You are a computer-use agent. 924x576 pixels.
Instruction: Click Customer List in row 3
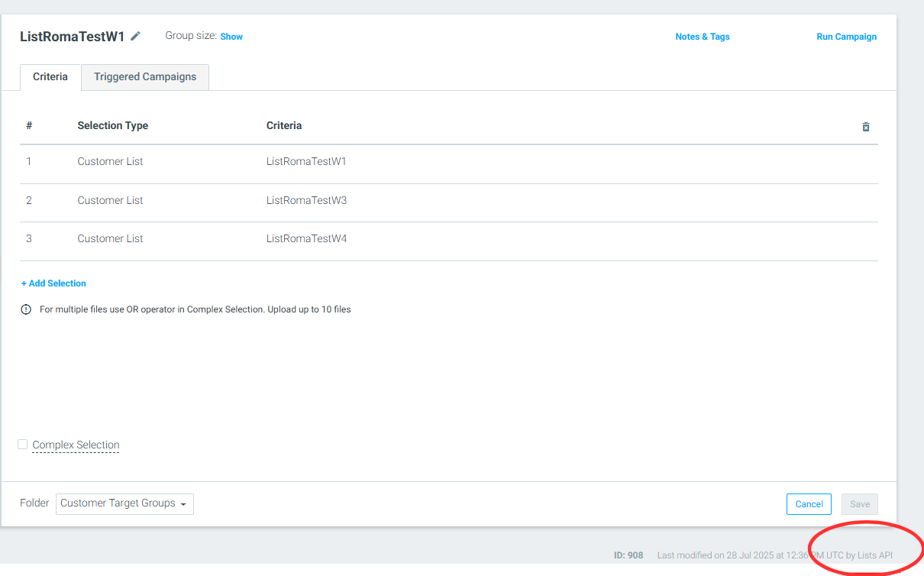pos(110,238)
